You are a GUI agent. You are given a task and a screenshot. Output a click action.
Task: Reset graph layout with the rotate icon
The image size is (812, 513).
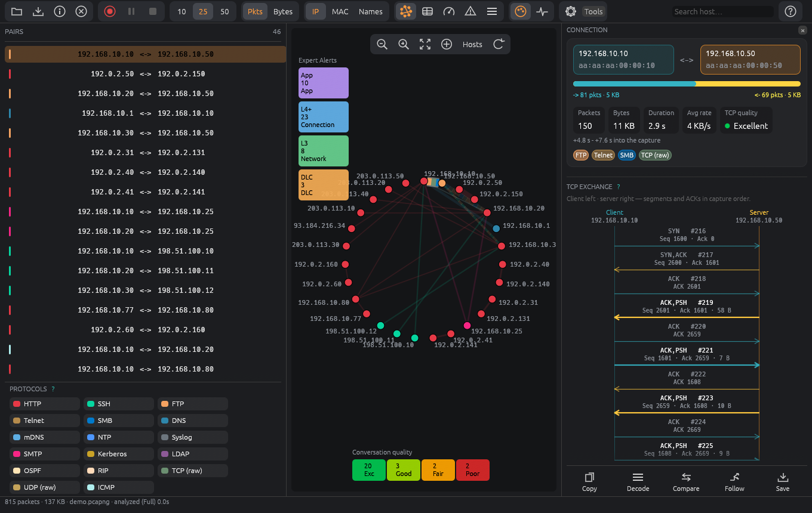click(499, 44)
